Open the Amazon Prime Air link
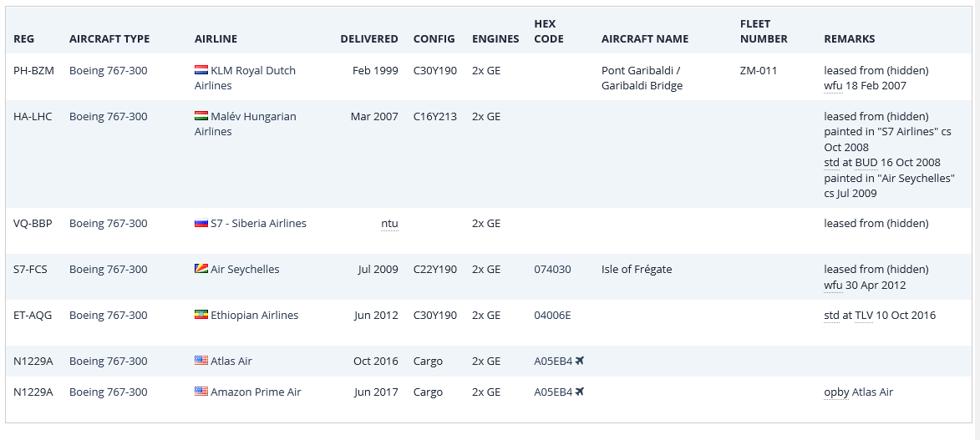980x440 pixels. coord(256,392)
